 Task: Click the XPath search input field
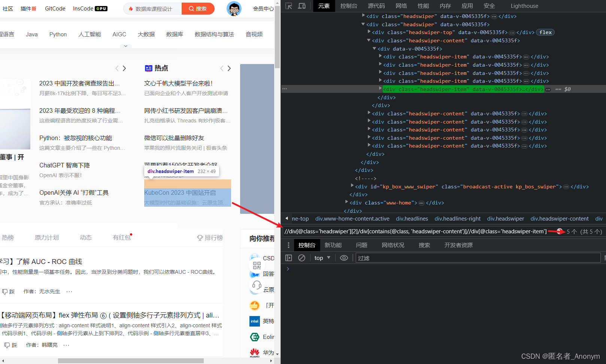coord(415,231)
